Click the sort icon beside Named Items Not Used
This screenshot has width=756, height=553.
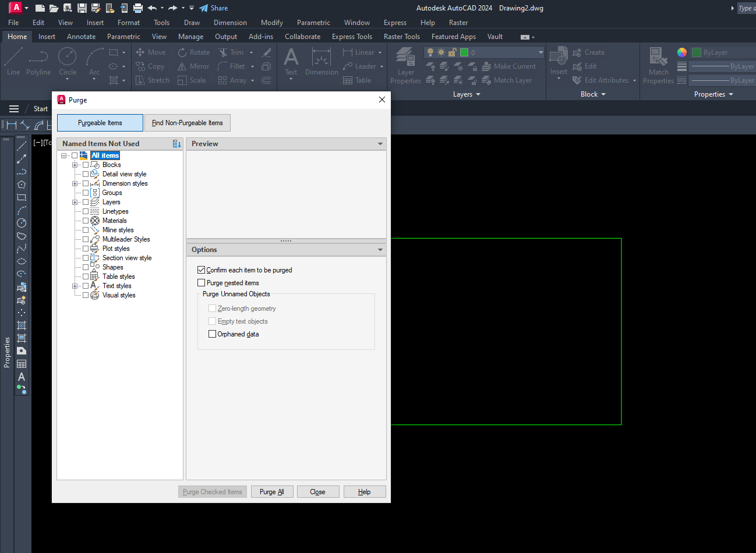click(x=176, y=144)
